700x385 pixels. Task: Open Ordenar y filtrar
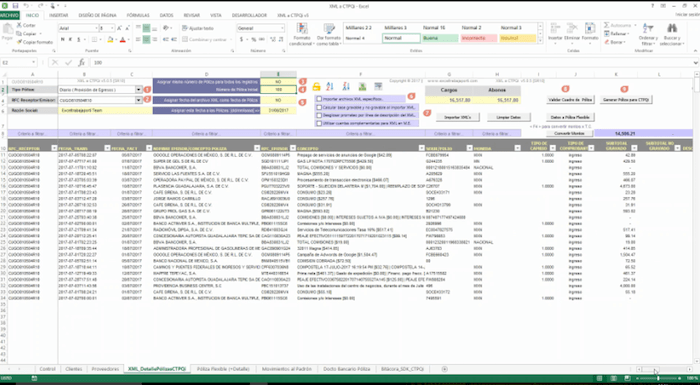click(648, 34)
